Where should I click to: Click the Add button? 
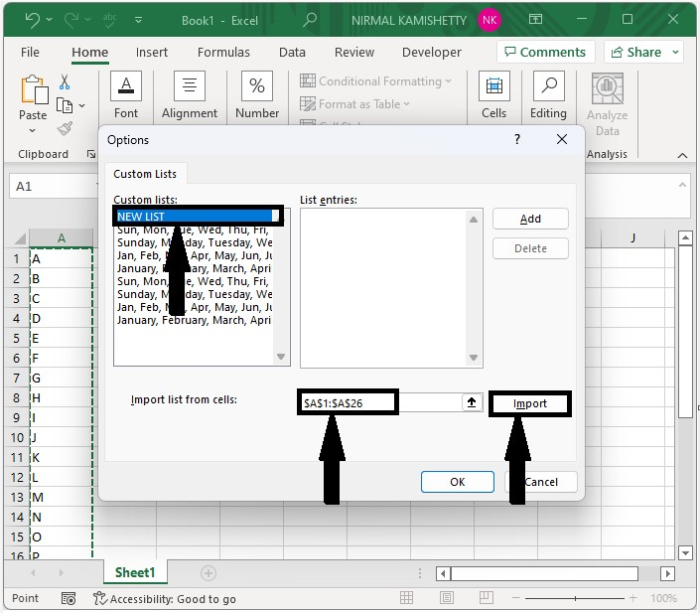coord(530,219)
